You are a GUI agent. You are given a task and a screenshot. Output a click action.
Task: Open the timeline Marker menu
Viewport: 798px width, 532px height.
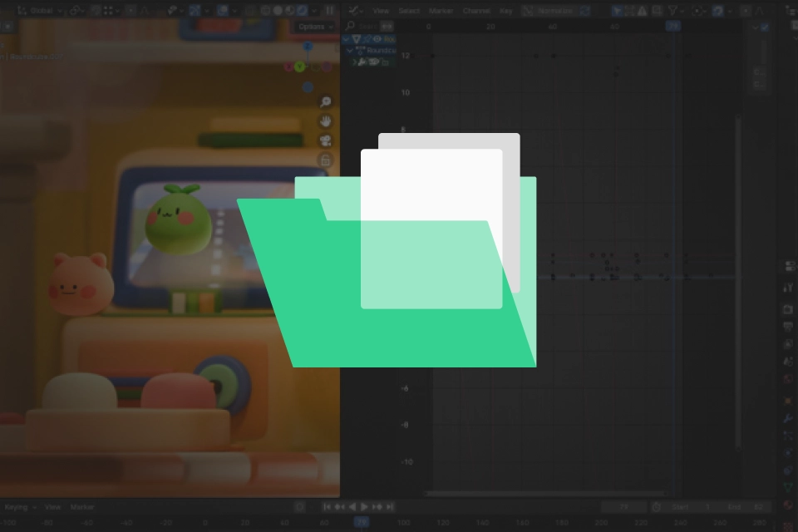[x=82, y=507]
